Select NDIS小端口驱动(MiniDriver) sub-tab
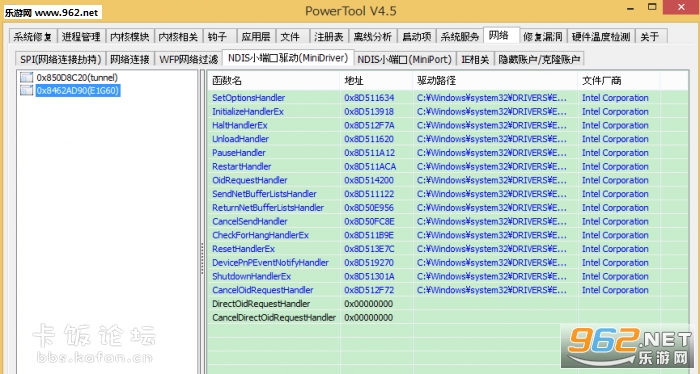Screen dimensions: 700x374 pos(288,58)
